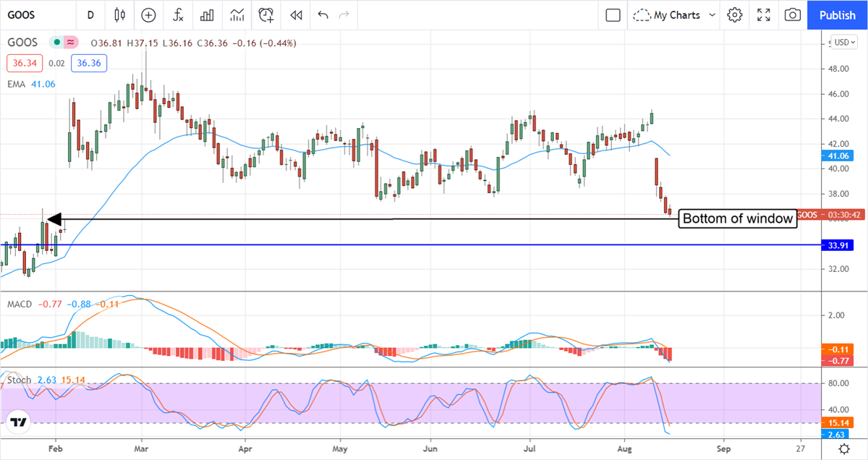Open the indicators fx menu
Screen dimensions: 868x460
177,14
